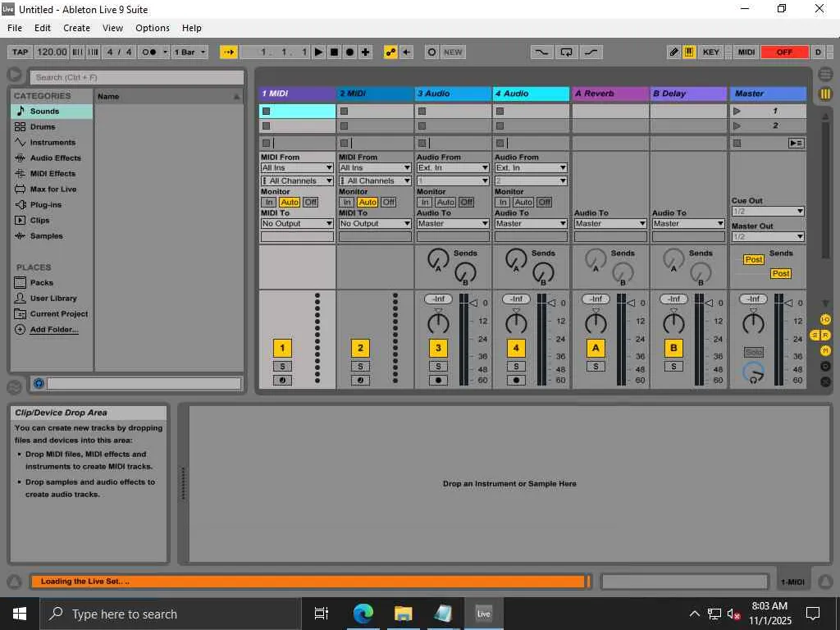This screenshot has width=840, height=630.
Task: Click Back to Arrangement button in Master
Action: (x=796, y=143)
